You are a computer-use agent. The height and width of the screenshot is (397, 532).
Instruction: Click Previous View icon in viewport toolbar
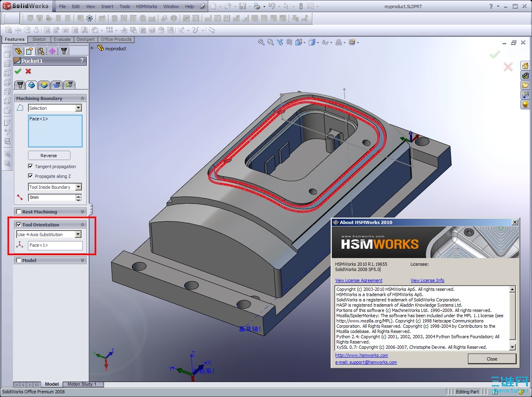click(280, 42)
